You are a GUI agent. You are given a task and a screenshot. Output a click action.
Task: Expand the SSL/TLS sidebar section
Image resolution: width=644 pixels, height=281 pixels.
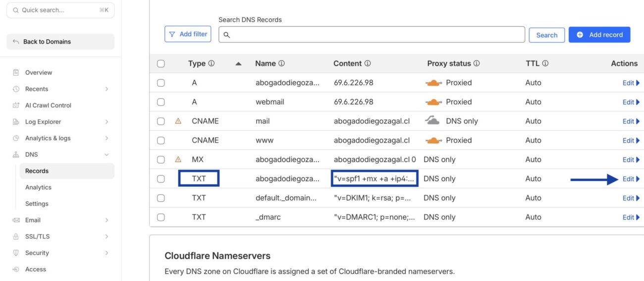click(107, 236)
